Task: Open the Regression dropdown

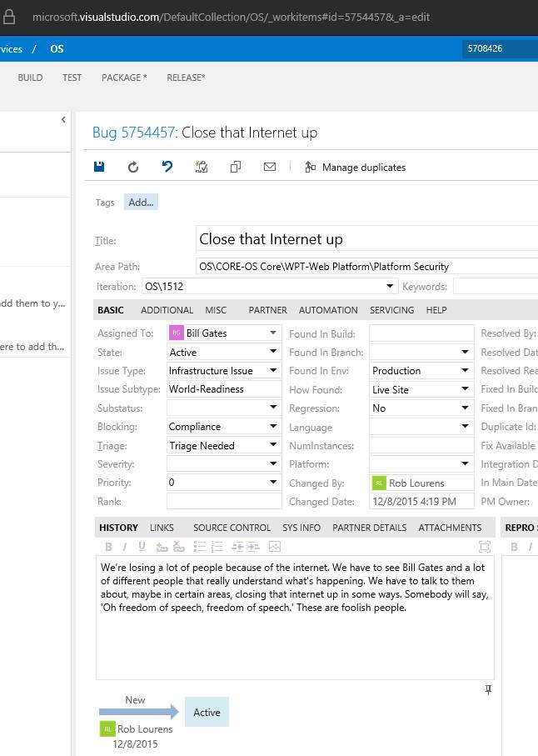Action: [x=465, y=408]
